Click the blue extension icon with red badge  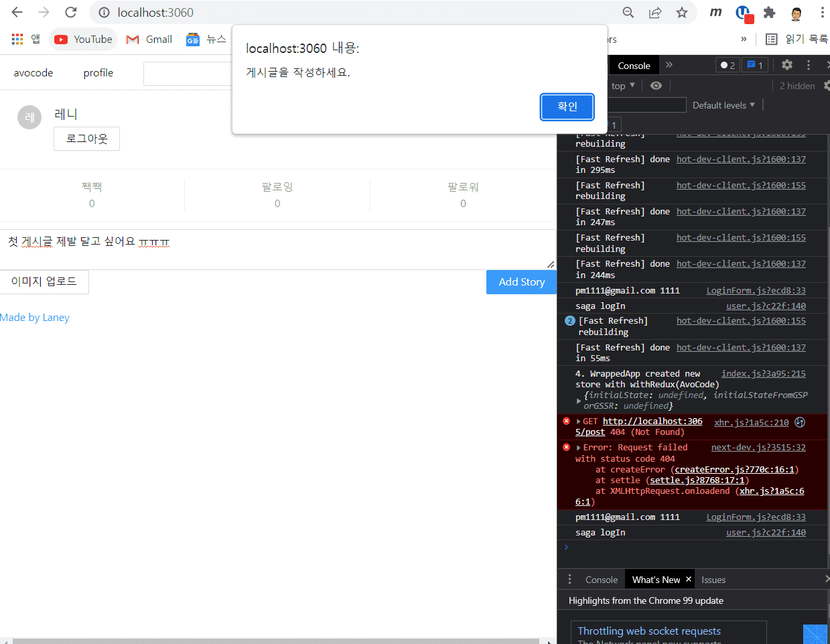click(744, 13)
